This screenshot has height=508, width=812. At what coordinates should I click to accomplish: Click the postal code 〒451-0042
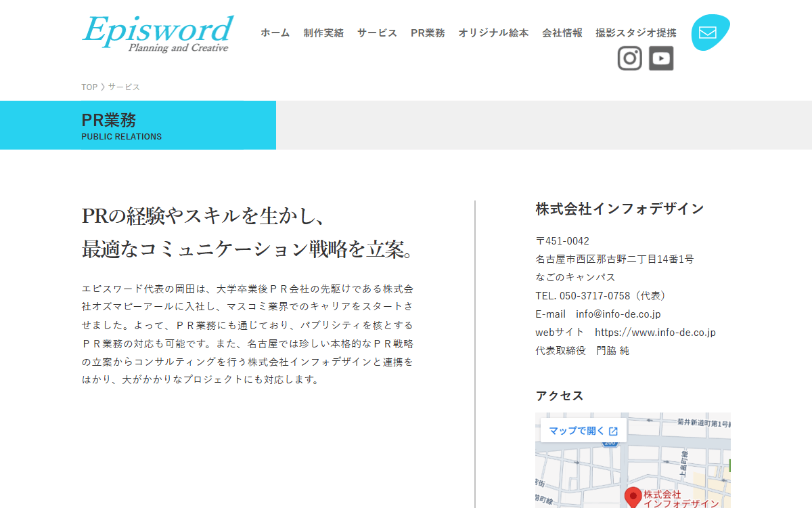562,241
